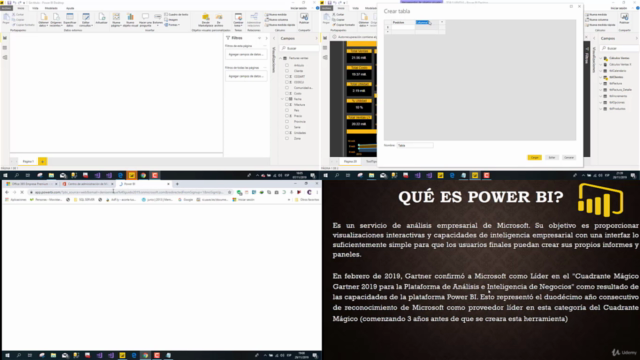This screenshot has width=640, height=360.
Task: Click Windows Start button in upper-left taskbar
Action: [x=5, y=176]
